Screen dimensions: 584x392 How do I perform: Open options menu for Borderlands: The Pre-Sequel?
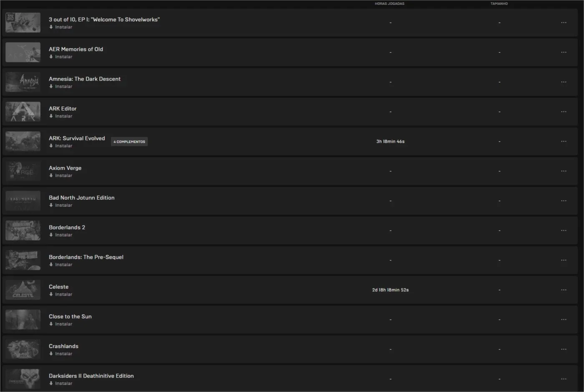click(x=564, y=260)
